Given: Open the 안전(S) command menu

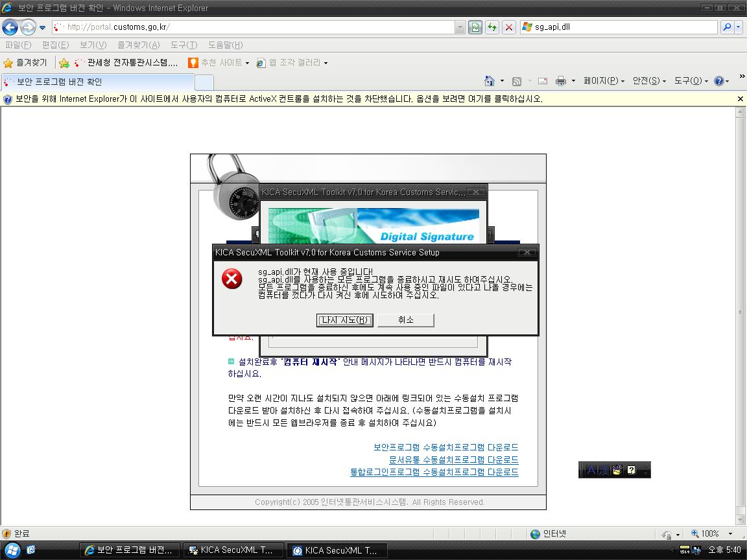Looking at the screenshot, I should (649, 81).
